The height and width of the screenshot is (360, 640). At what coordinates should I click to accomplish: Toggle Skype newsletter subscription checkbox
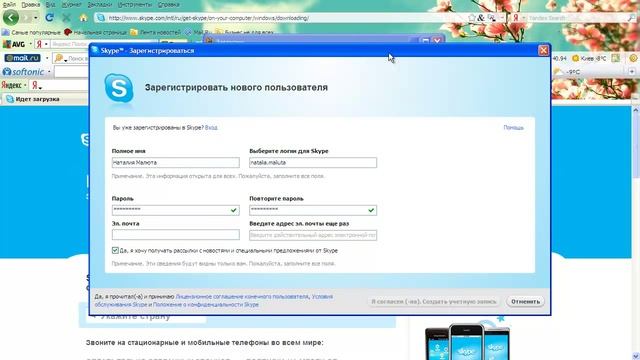pos(115,250)
